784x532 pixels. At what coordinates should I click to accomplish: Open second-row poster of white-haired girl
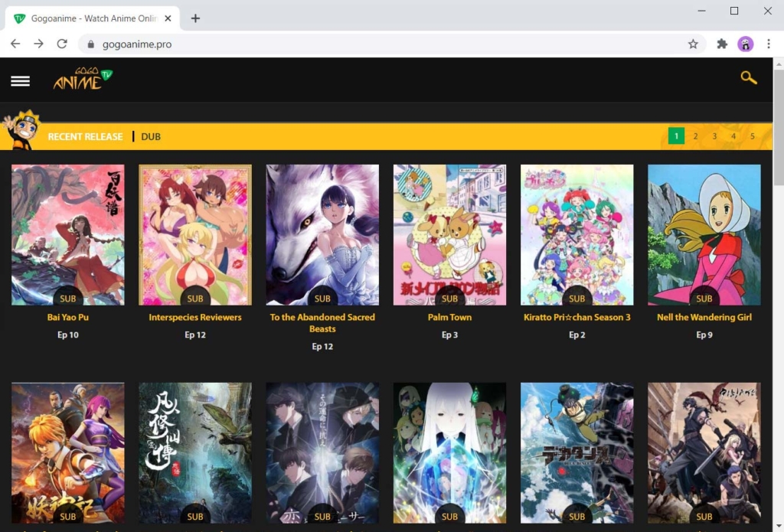click(449, 453)
